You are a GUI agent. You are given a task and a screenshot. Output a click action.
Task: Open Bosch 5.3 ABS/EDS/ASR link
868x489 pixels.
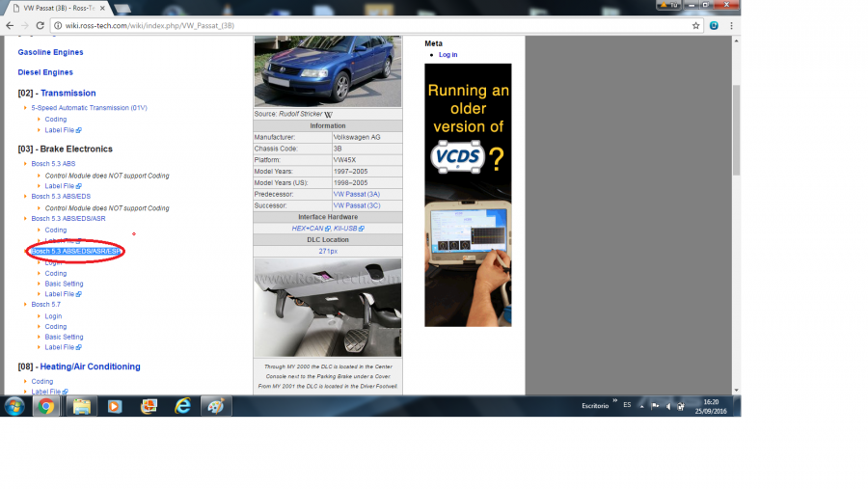[x=68, y=219]
